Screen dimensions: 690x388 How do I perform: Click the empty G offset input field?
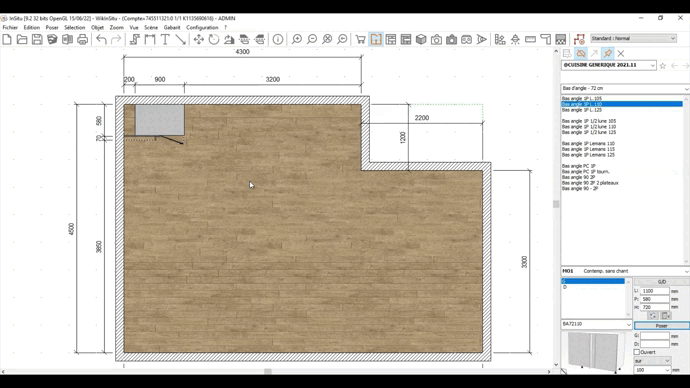pyautogui.click(x=655, y=336)
